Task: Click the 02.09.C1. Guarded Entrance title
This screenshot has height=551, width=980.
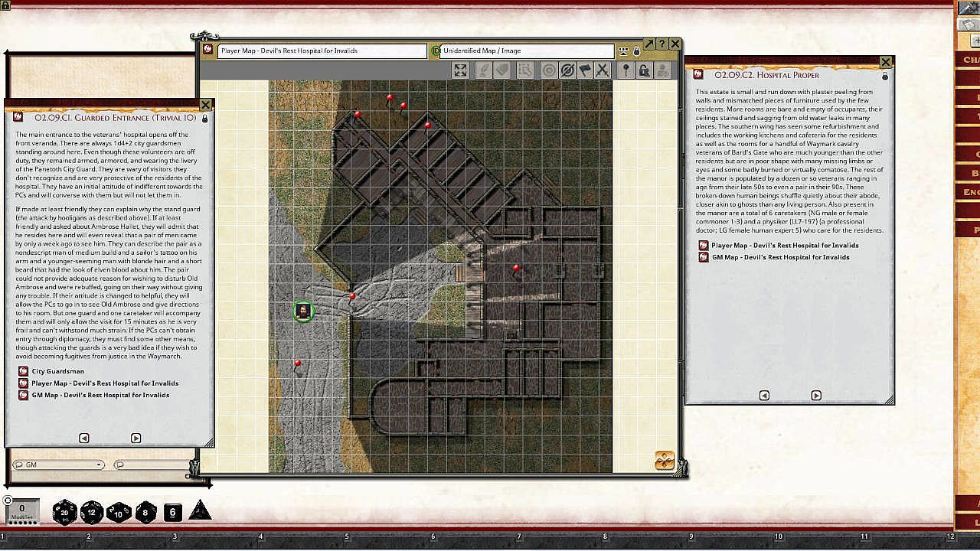Action: (x=116, y=118)
